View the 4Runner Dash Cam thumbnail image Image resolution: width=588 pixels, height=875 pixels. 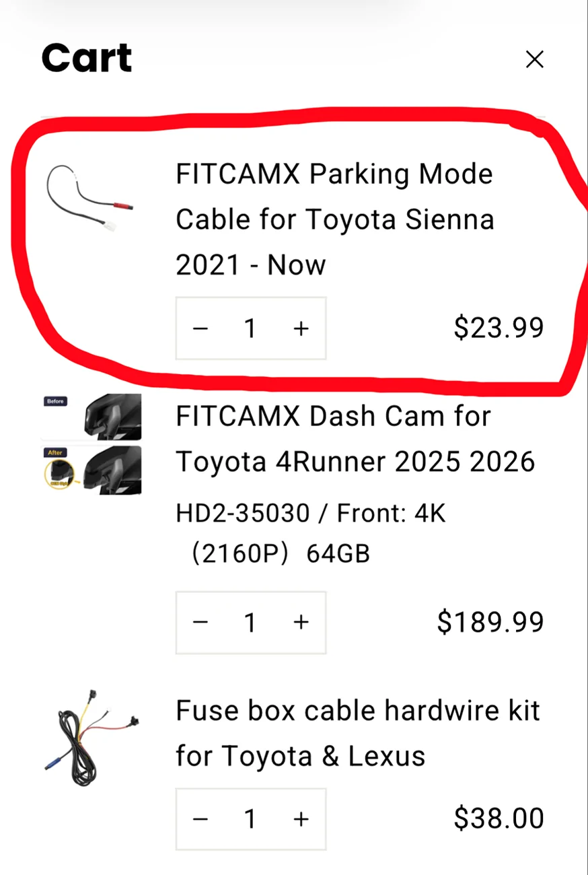click(91, 444)
